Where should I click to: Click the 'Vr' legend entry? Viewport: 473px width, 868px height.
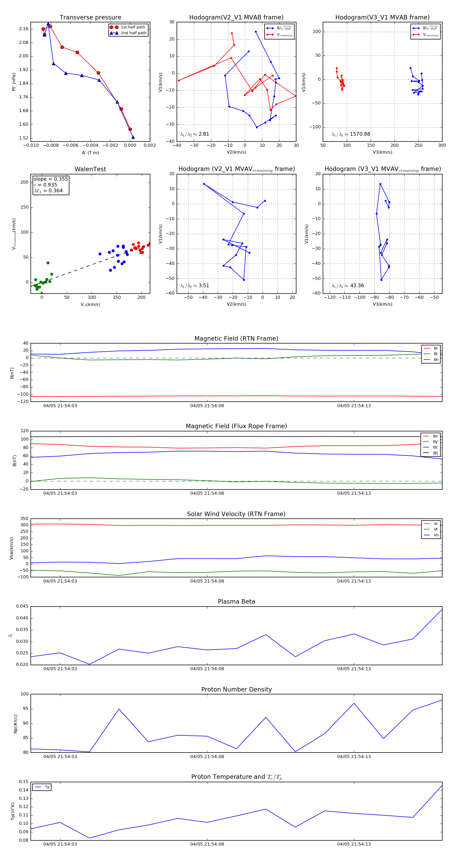(x=431, y=524)
